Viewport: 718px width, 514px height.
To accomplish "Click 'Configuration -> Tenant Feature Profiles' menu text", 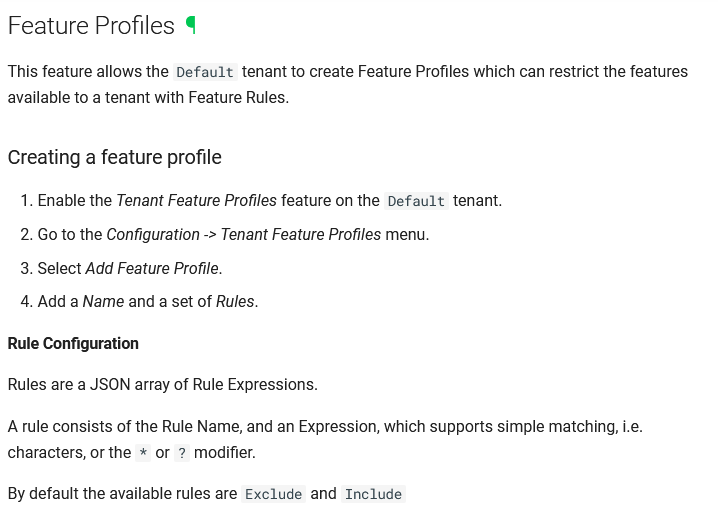I will coord(243,234).
